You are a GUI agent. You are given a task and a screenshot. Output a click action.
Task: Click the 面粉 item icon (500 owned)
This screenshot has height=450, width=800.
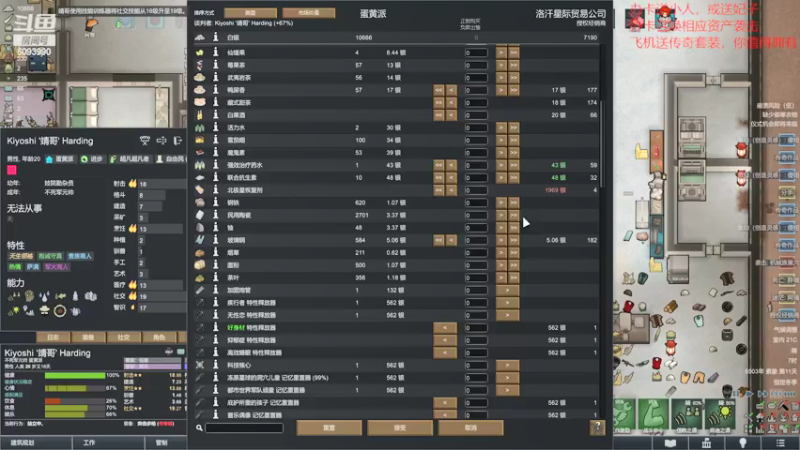(x=199, y=265)
